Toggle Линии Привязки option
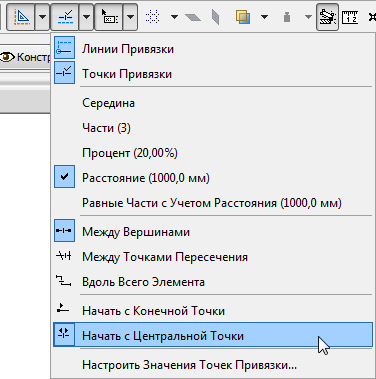Image resolution: width=376 pixels, height=379 pixels. click(213, 49)
